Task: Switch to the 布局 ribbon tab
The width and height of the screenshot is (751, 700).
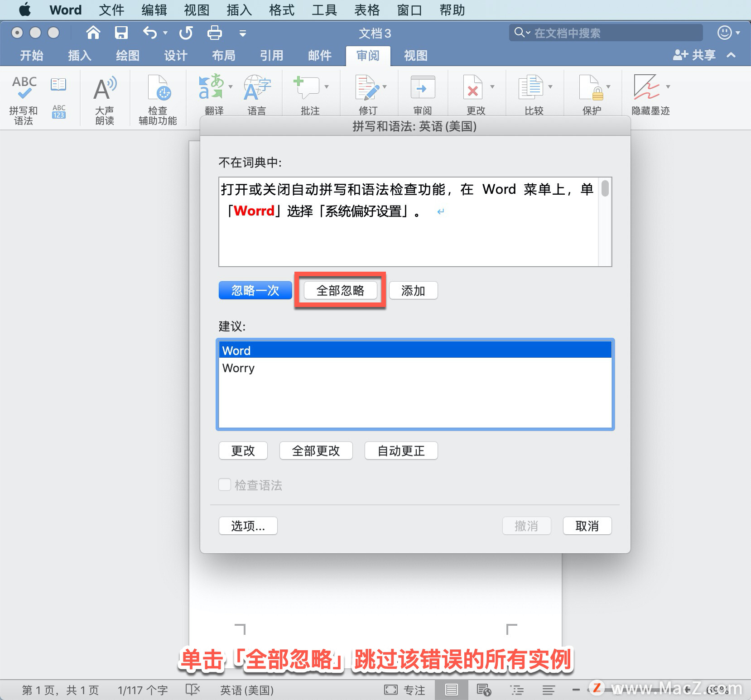Action: [x=224, y=55]
